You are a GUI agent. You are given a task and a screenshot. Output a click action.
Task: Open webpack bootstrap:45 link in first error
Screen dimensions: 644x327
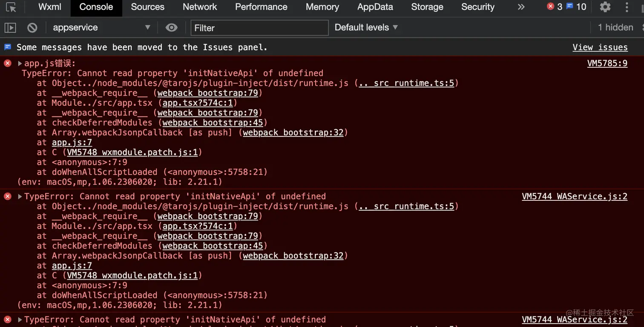pyautogui.click(x=213, y=123)
